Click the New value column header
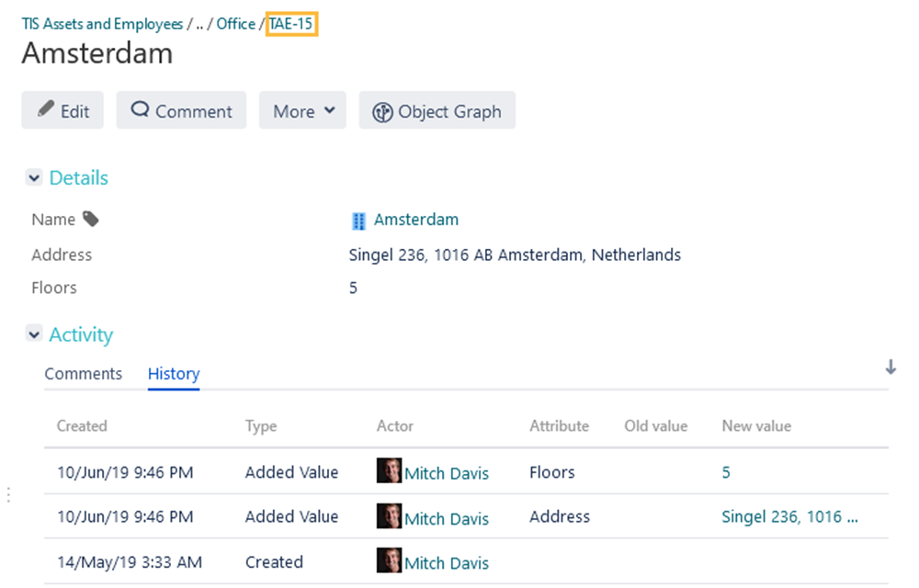919x588 pixels. (756, 425)
